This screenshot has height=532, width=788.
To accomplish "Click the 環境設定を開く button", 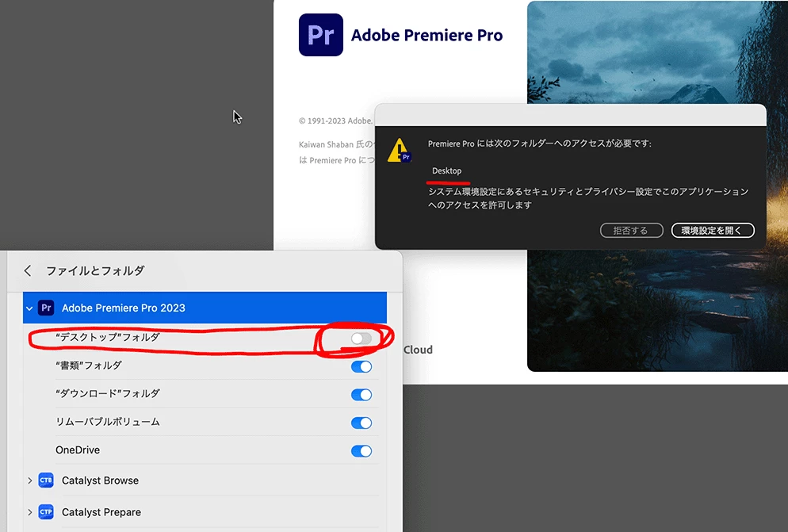I will 713,230.
